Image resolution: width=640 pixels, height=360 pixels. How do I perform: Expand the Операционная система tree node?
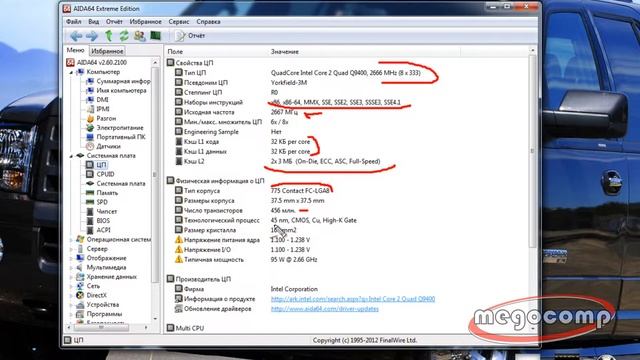click(71, 240)
